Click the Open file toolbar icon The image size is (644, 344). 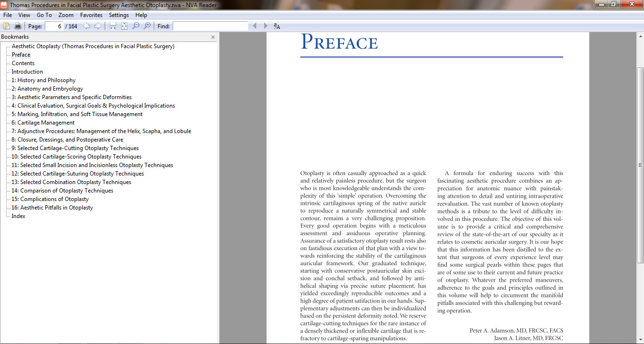tap(7, 26)
